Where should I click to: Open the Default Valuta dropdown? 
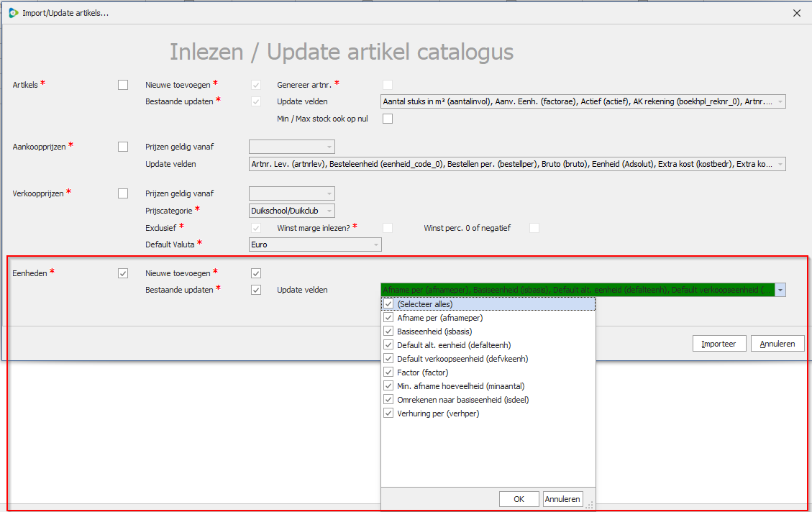point(315,245)
